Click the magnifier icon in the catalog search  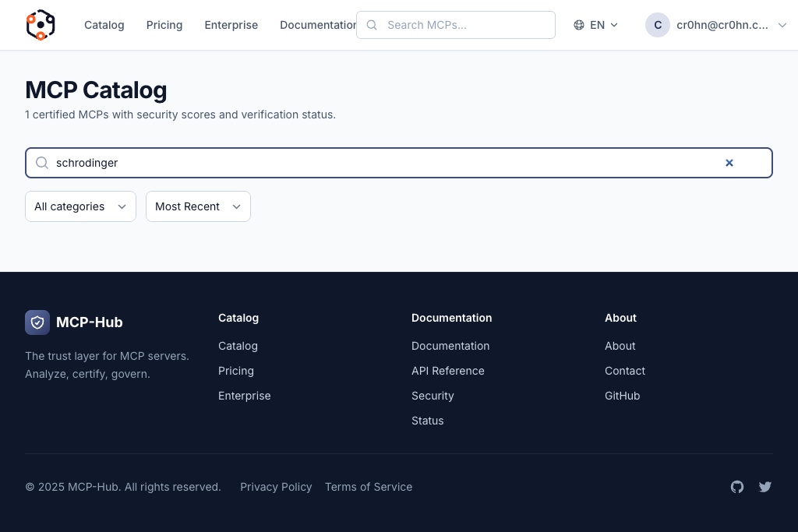coord(42,163)
